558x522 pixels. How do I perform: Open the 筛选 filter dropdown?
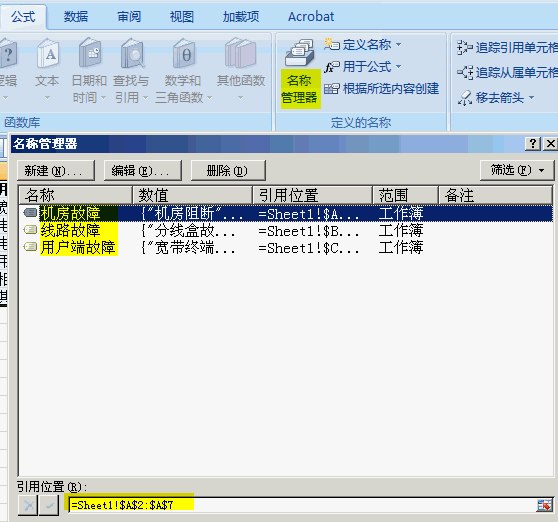click(x=517, y=170)
